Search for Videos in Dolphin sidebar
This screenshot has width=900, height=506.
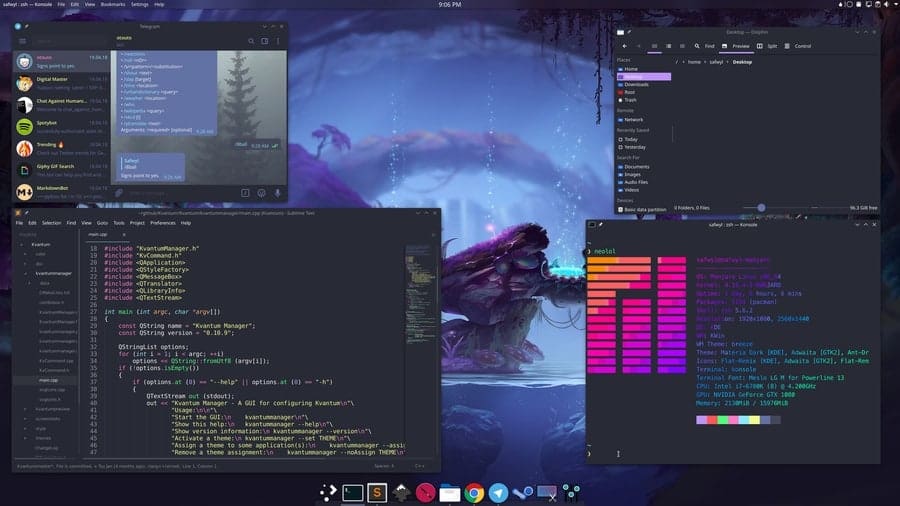coord(643,190)
